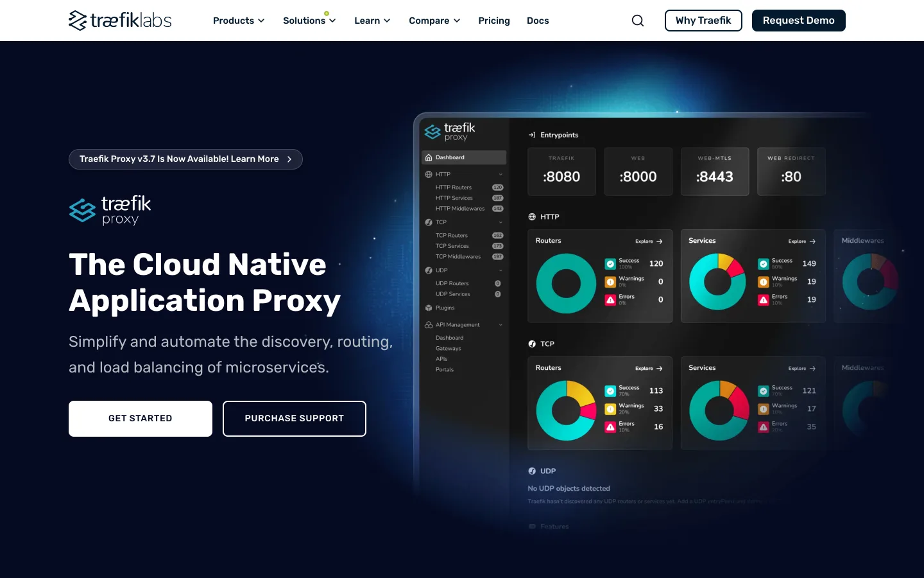Click the API Management icon in sidebar
924x578 pixels.
pyautogui.click(x=429, y=325)
